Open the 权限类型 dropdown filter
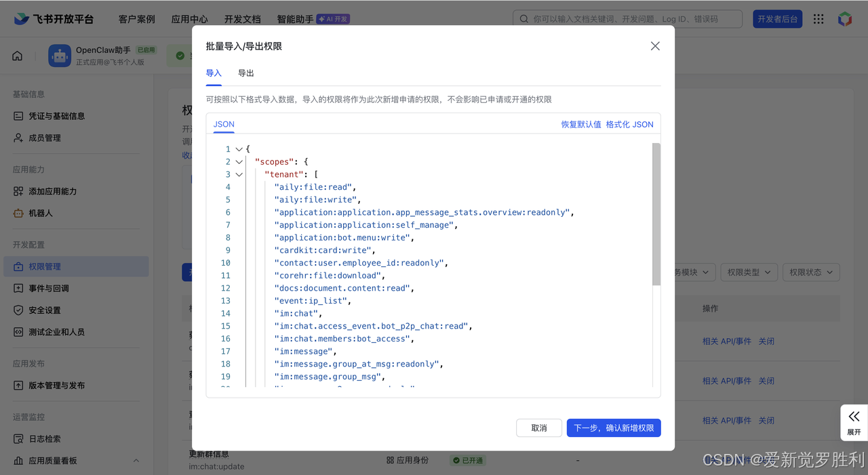868x475 pixels. (x=749, y=272)
